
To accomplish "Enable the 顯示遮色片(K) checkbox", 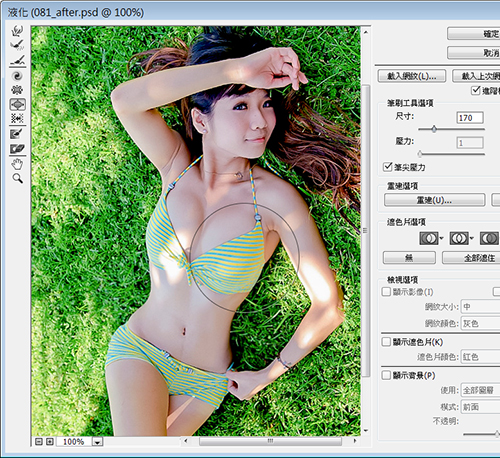I will [x=386, y=342].
